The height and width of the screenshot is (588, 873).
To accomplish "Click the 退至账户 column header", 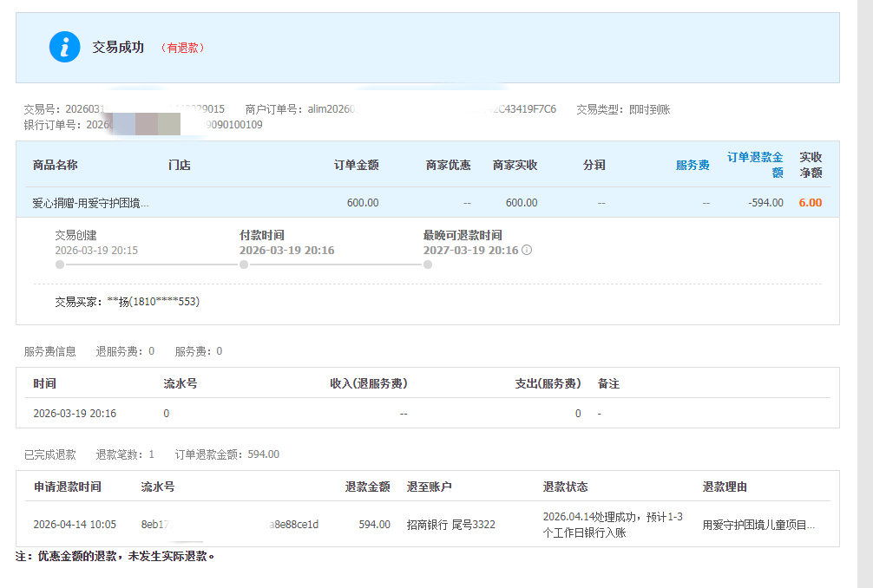I will pyautogui.click(x=429, y=487).
